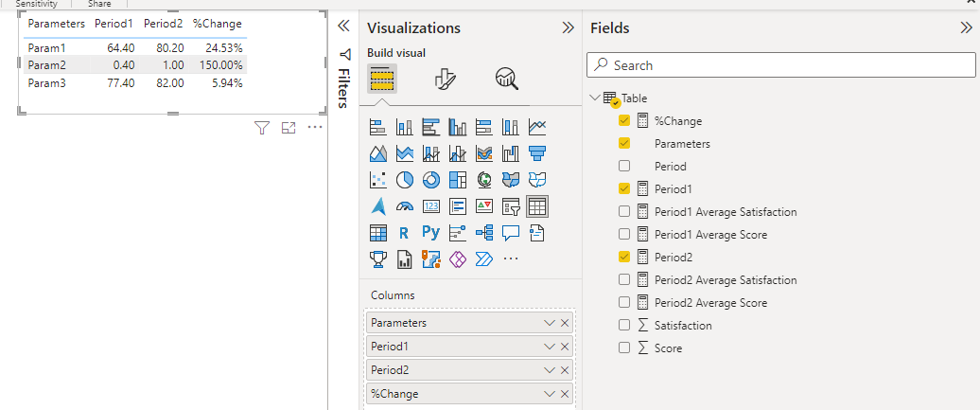Check Period2 Average Satisfaction checkbox
Viewport: 980px width, 410px height.
click(x=623, y=279)
